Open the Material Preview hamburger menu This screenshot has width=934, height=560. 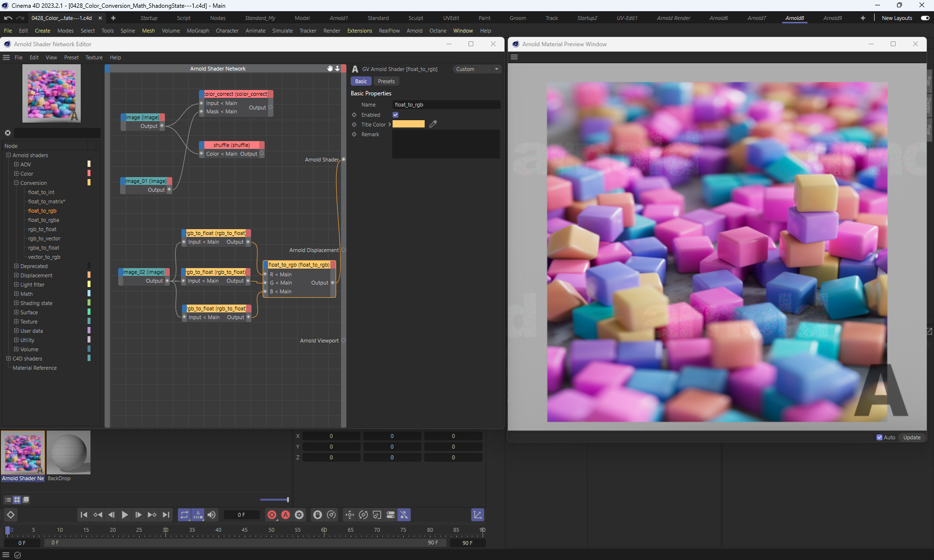514,57
